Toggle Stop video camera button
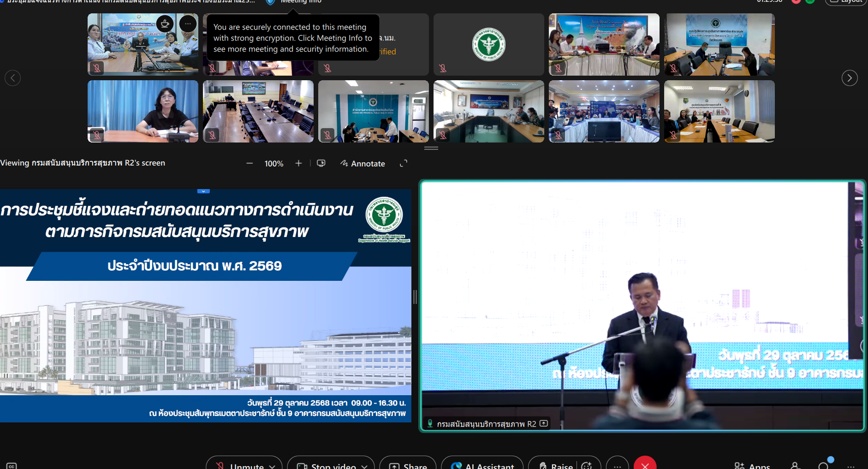Screen dimensions: 868x469 (327, 465)
